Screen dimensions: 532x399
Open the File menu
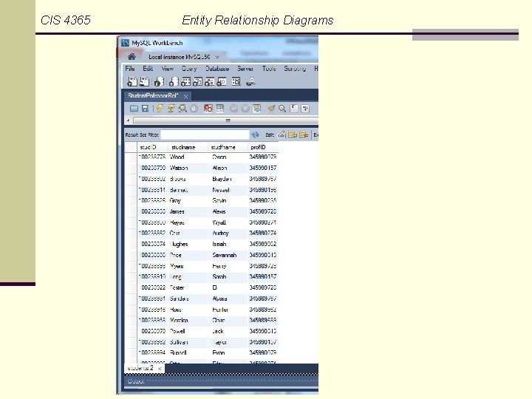click(x=130, y=69)
